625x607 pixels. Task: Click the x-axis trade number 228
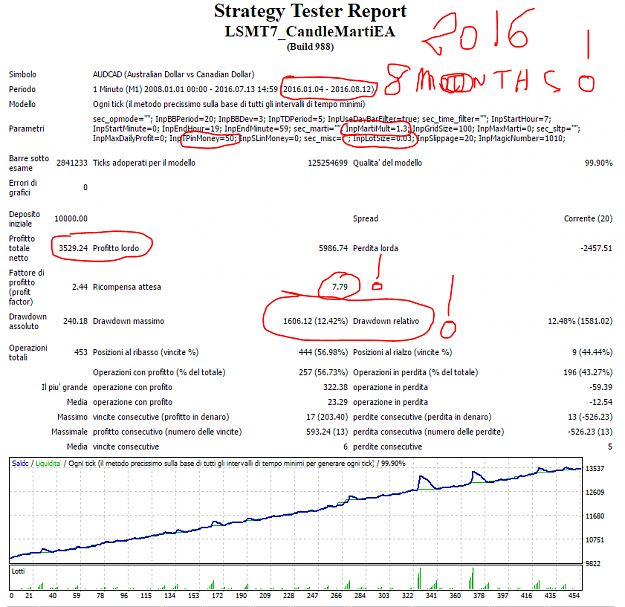[289, 595]
